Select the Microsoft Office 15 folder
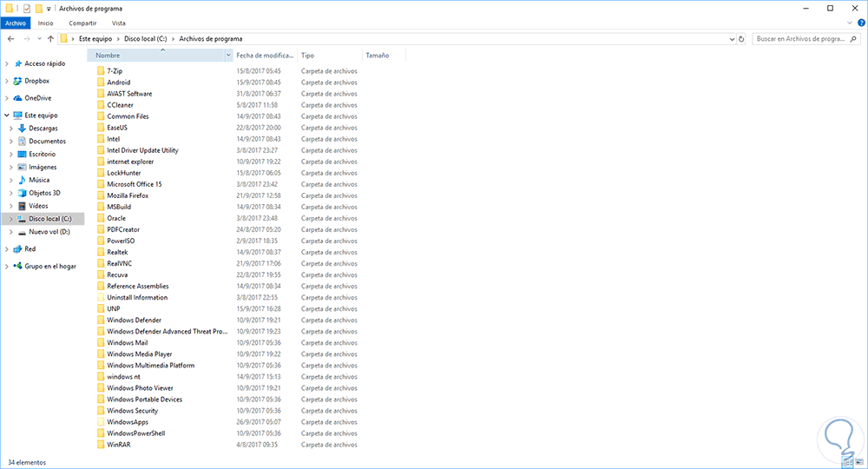868x469 pixels. [x=135, y=184]
